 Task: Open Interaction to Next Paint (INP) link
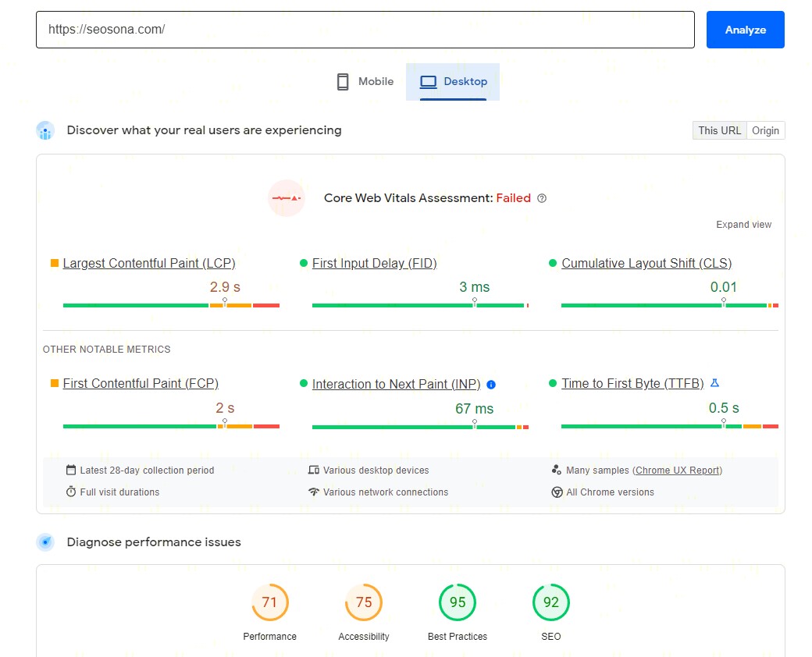point(396,384)
